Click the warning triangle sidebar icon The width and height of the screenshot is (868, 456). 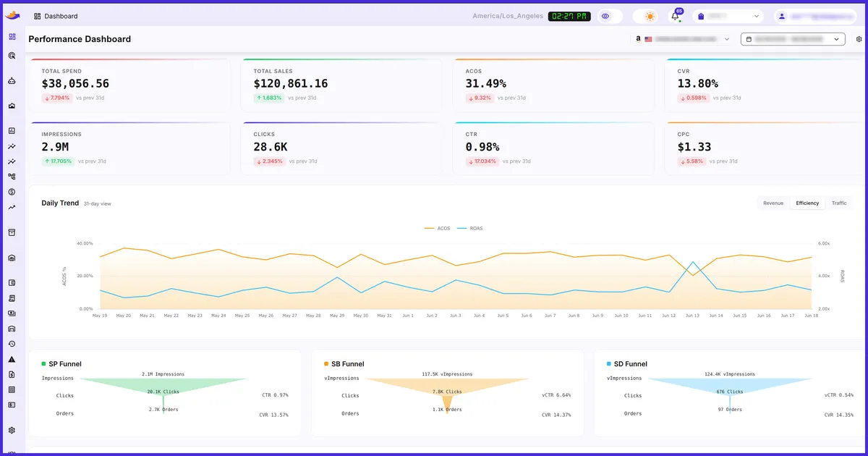click(x=12, y=359)
